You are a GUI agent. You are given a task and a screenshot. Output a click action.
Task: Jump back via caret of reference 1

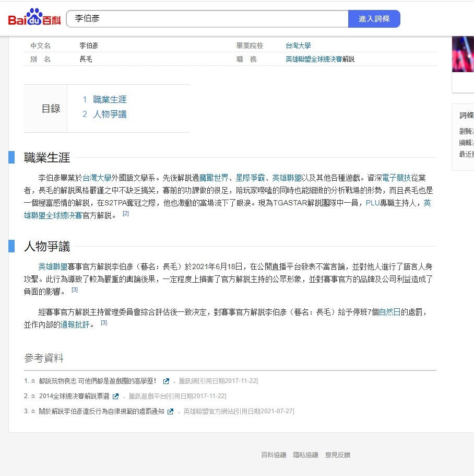33,381
